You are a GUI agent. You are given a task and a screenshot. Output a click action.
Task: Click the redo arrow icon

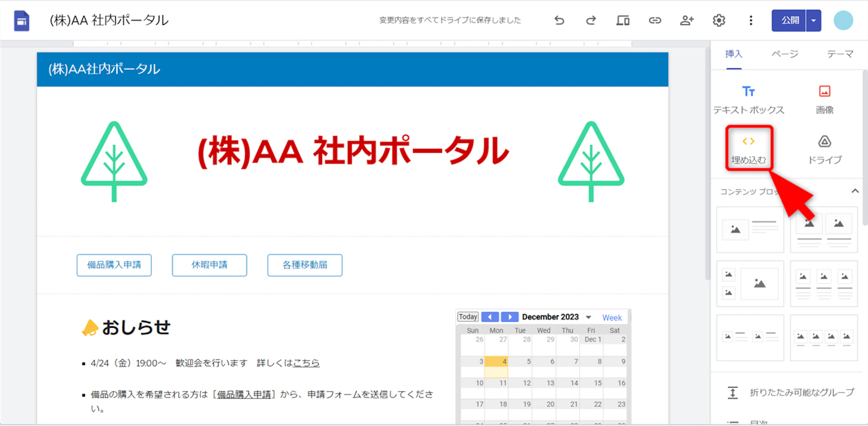[591, 20]
